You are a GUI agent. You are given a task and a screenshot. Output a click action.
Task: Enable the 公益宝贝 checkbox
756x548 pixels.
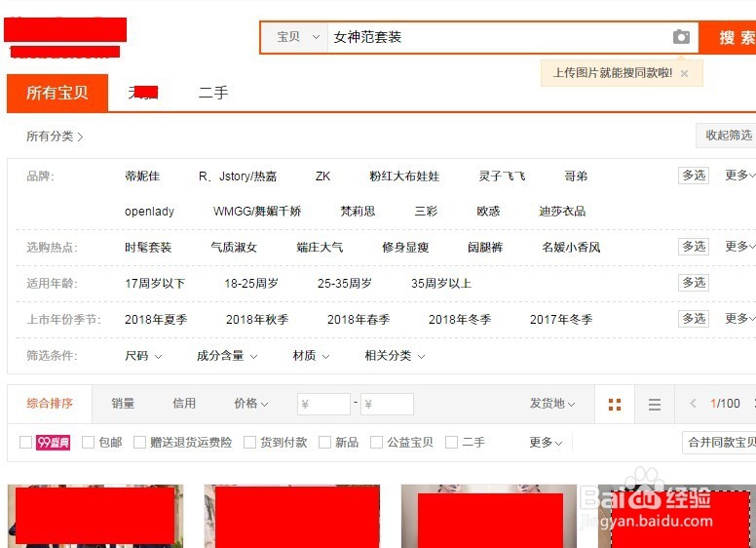pyautogui.click(x=377, y=443)
